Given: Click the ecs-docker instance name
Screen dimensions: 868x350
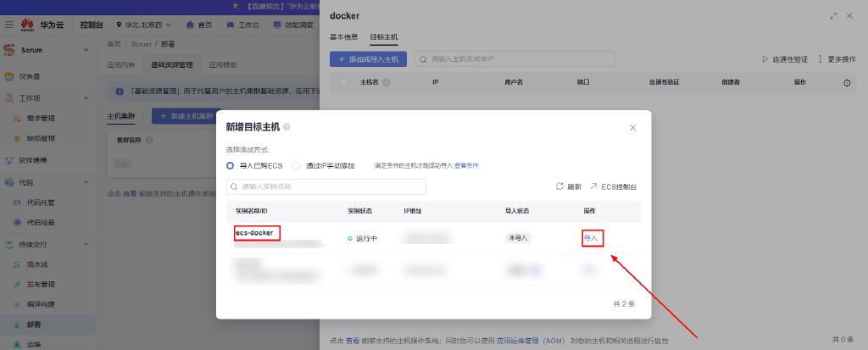Looking at the screenshot, I should pos(254,232).
